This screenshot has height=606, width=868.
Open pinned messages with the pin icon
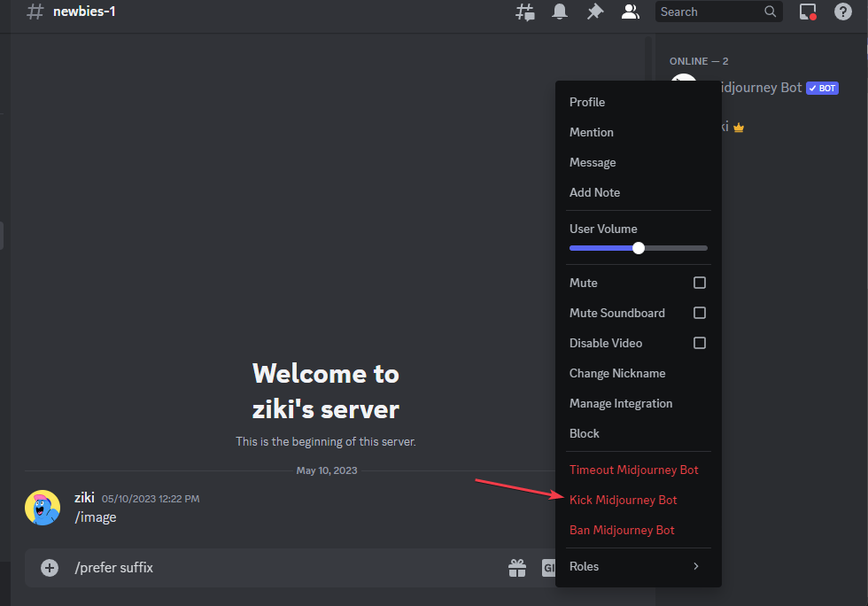coord(595,12)
